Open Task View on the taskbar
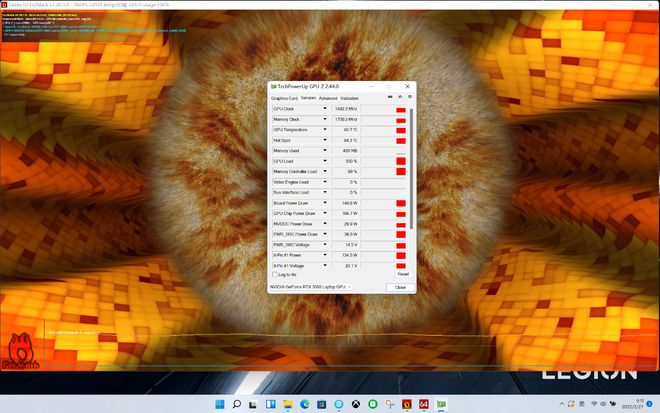The image size is (660, 413). tap(253, 405)
